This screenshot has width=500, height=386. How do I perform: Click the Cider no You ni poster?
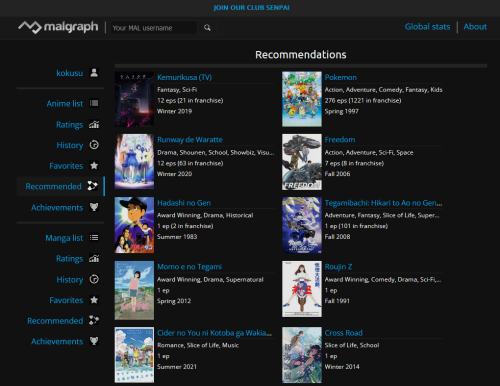tap(134, 355)
